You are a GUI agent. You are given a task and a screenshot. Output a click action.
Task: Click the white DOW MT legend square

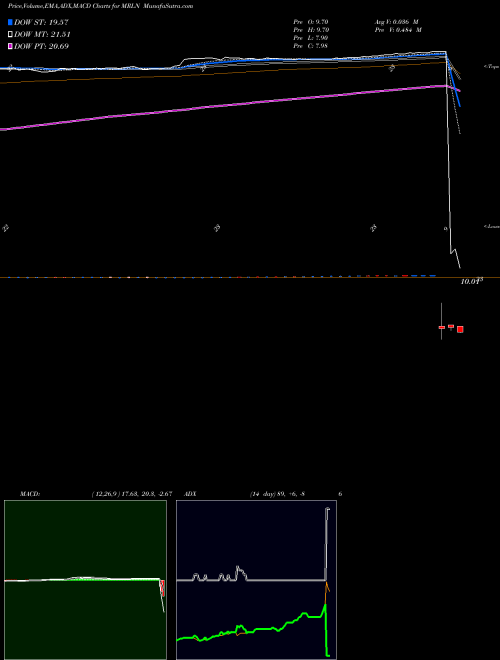[10, 34]
